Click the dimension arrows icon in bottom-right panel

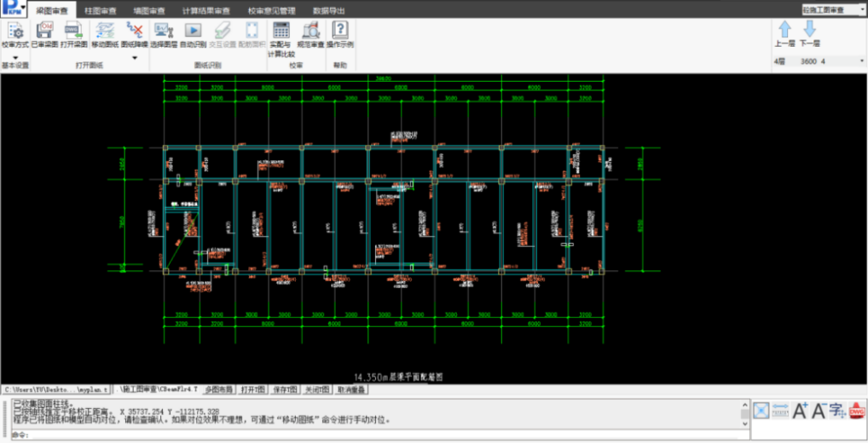point(780,411)
